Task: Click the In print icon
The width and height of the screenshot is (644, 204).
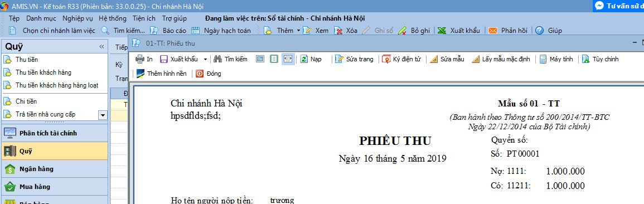Action: click(x=139, y=59)
